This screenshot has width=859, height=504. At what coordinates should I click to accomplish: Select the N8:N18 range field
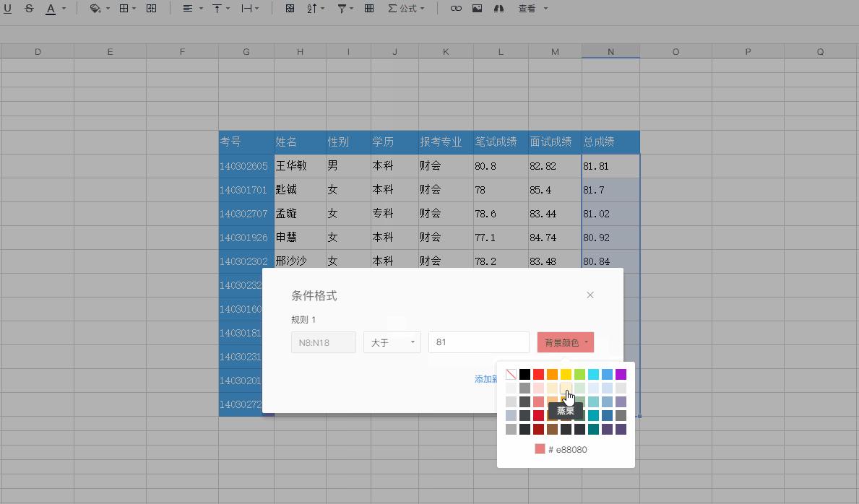click(323, 342)
